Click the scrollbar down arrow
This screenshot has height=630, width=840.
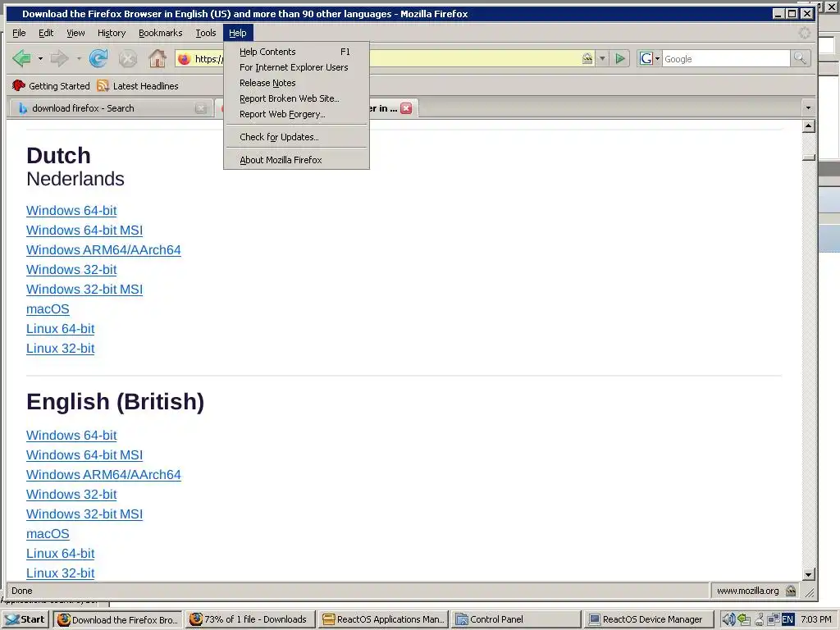(808, 574)
